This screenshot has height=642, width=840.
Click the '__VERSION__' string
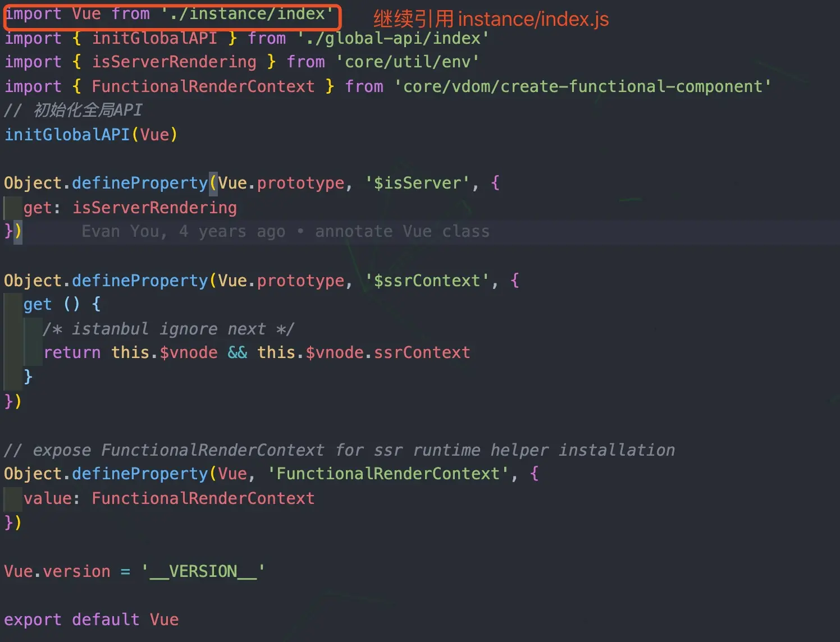click(x=203, y=571)
